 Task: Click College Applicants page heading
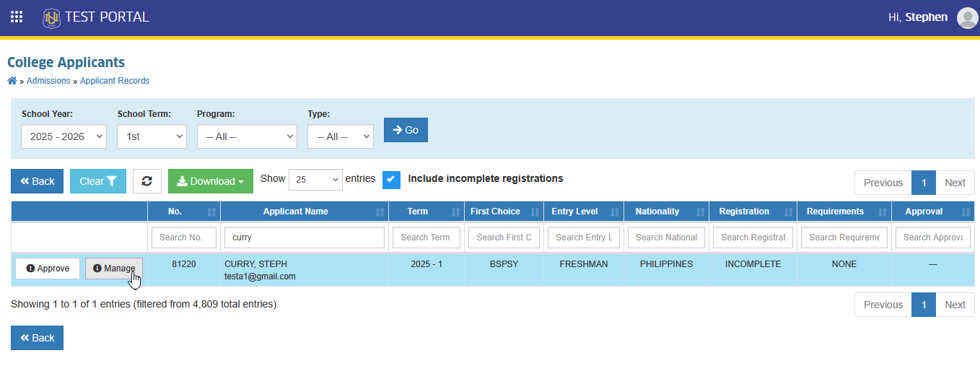66,63
